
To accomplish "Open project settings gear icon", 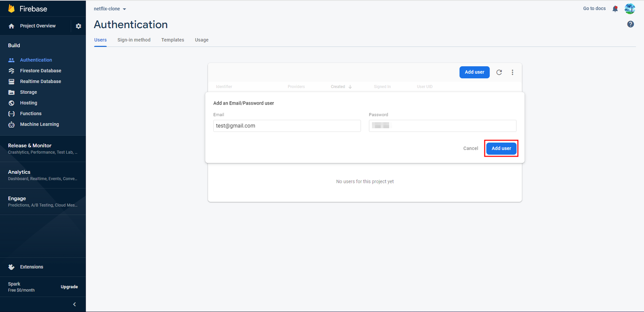I will [x=78, y=26].
